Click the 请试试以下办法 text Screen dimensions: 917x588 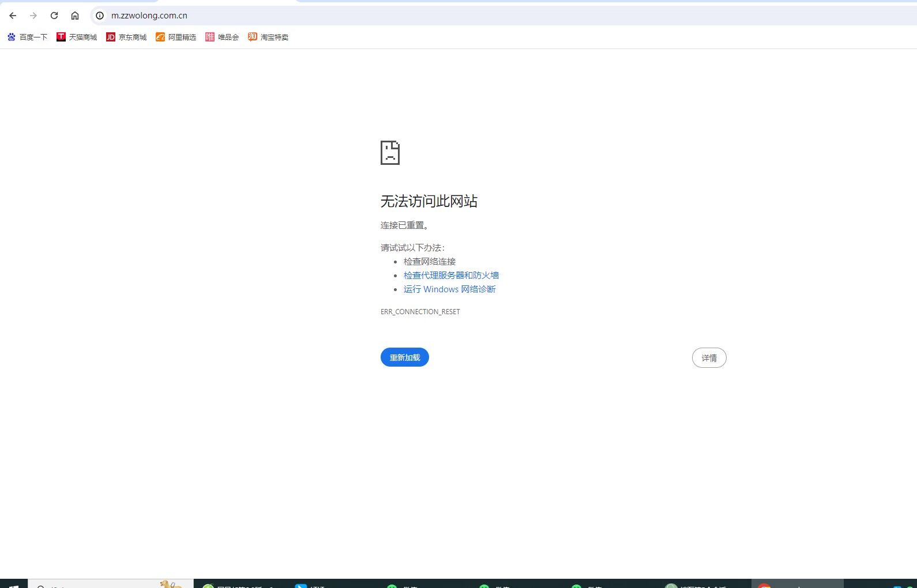pos(413,248)
